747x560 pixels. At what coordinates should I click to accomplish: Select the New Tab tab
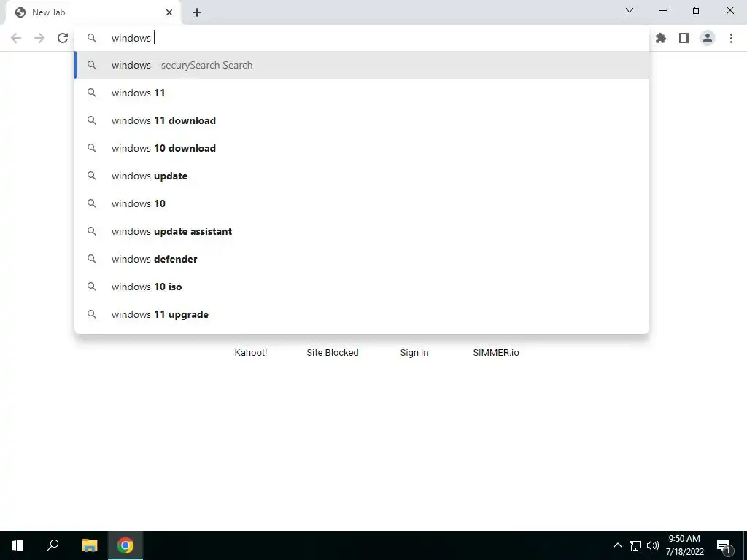pos(93,12)
